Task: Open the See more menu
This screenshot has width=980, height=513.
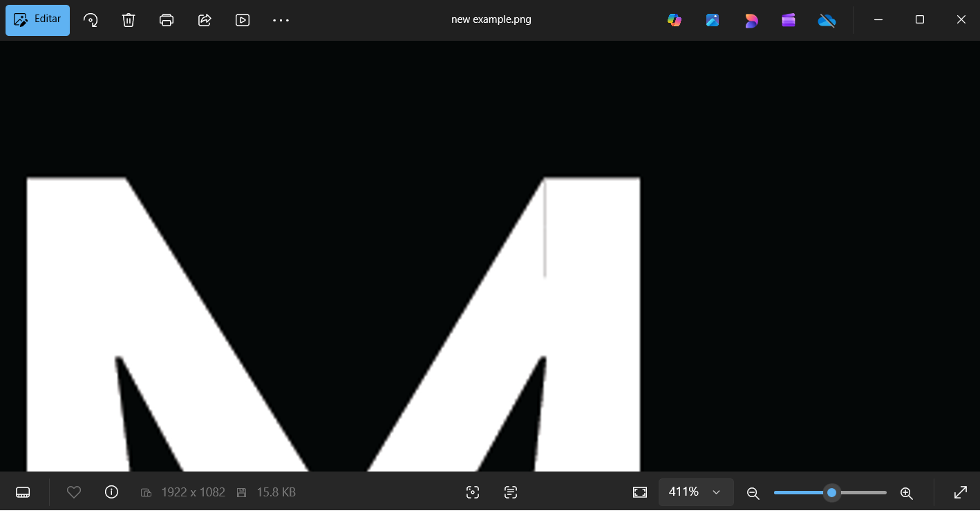Action: pyautogui.click(x=281, y=20)
